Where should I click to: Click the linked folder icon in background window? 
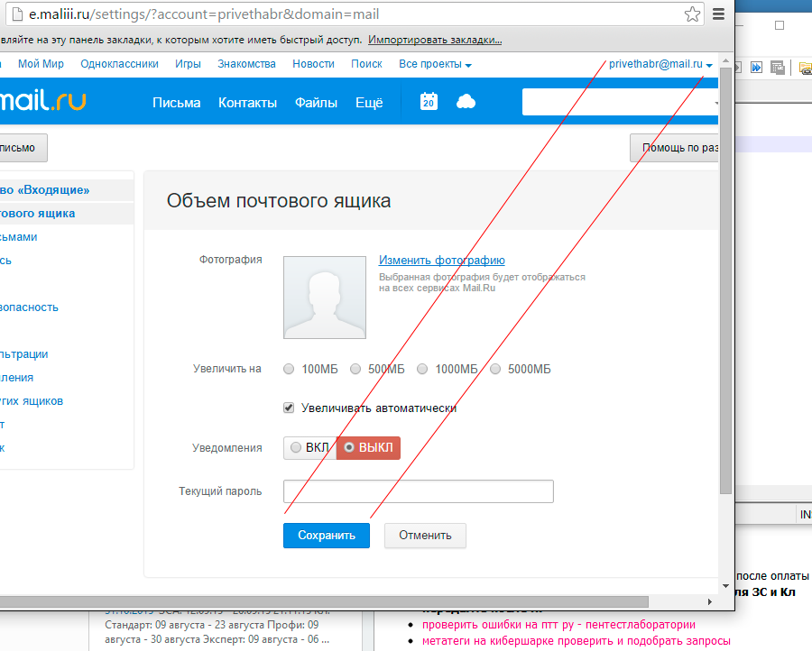[x=806, y=68]
